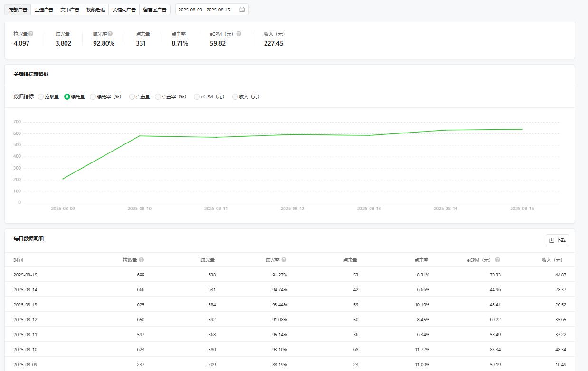Image resolution: width=588 pixels, height=371 pixels.
Task: Switch to the 底部广告 tab
Action: pos(18,10)
